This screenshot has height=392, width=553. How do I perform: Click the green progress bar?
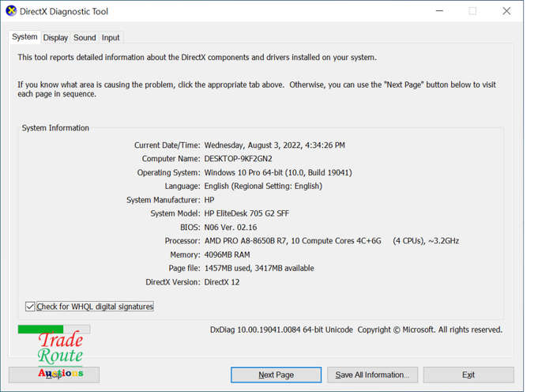(x=55, y=330)
